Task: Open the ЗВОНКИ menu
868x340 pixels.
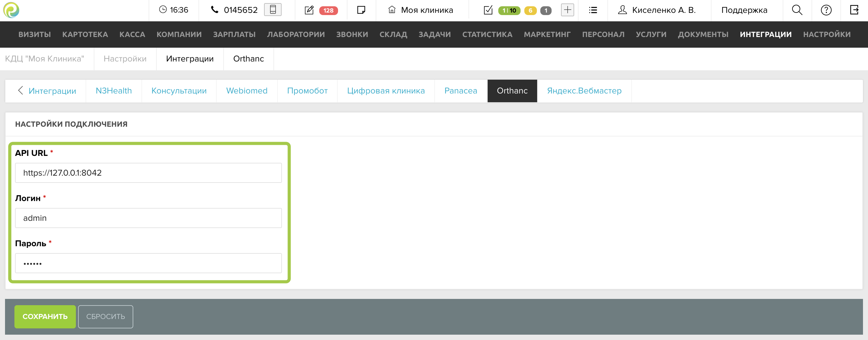Action: (352, 35)
